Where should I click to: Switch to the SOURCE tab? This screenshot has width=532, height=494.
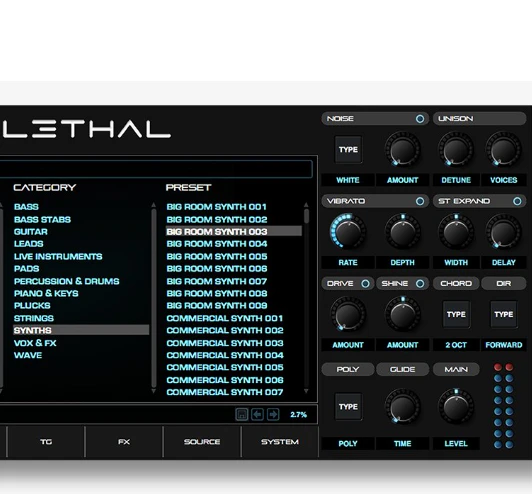(x=202, y=442)
